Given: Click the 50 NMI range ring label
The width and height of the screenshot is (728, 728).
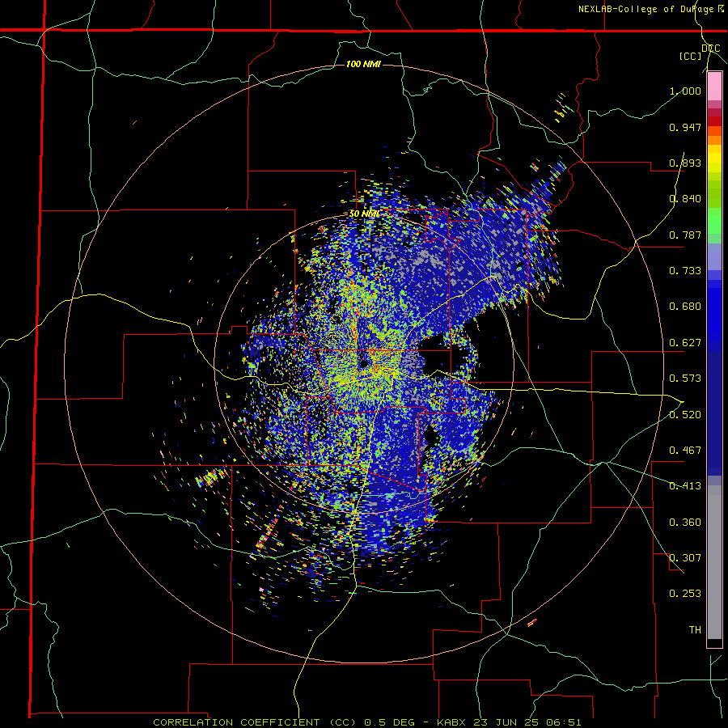Looking at the screenshot, I should coord(365,214).
